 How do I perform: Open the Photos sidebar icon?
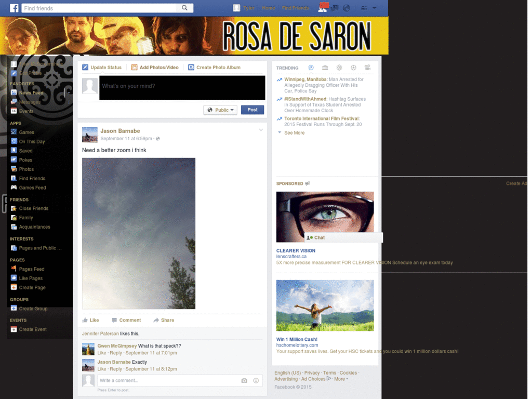[14, 169]
